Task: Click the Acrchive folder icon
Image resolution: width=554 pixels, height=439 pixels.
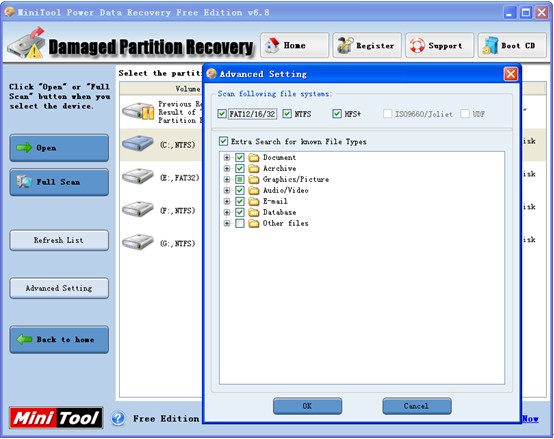Action: (254, 168)
